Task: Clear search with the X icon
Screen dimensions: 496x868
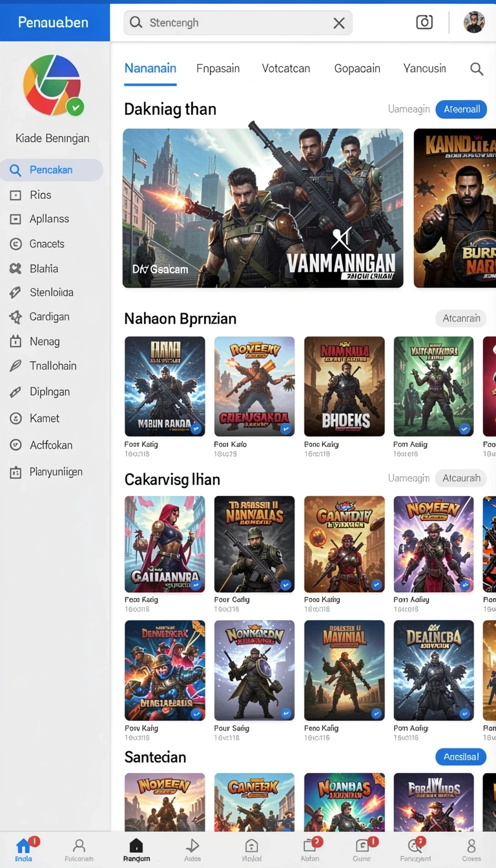Action: click(x=339, y=23)
